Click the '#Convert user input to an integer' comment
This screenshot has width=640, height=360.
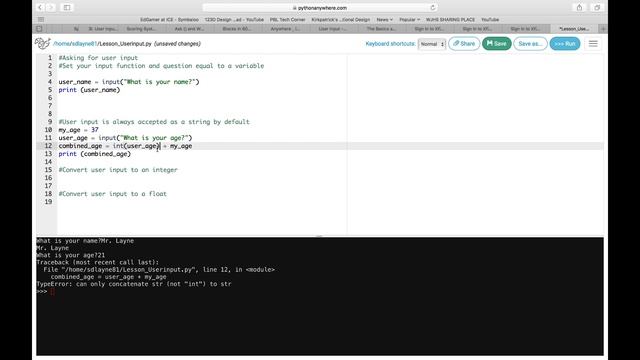tap(118, 170)
